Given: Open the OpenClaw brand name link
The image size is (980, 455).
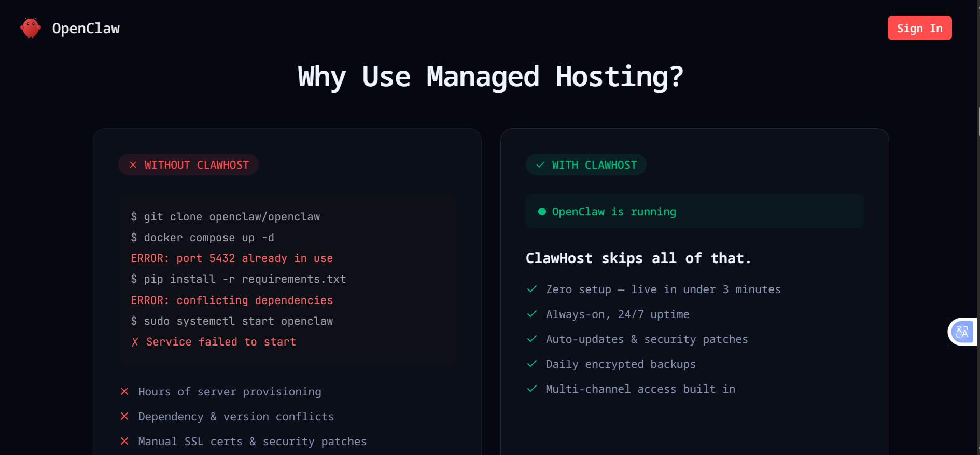Looking at the screenshot, I should pos(86,29).
